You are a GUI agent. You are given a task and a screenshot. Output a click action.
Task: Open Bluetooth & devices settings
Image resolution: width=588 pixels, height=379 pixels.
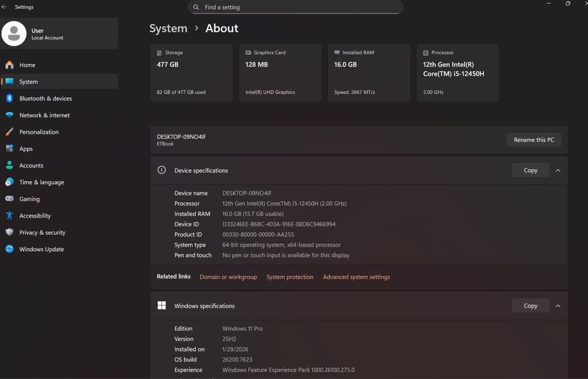pos(59,98)
